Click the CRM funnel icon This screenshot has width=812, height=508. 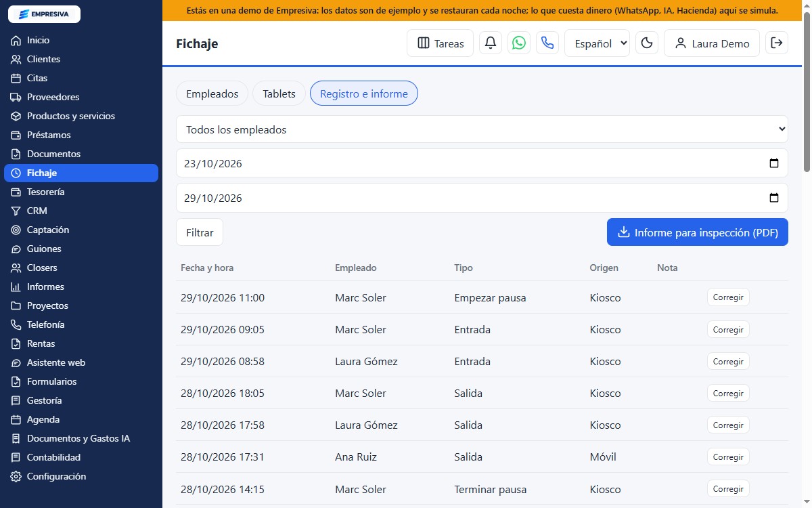pyautogui.click(x=16, y=211)
